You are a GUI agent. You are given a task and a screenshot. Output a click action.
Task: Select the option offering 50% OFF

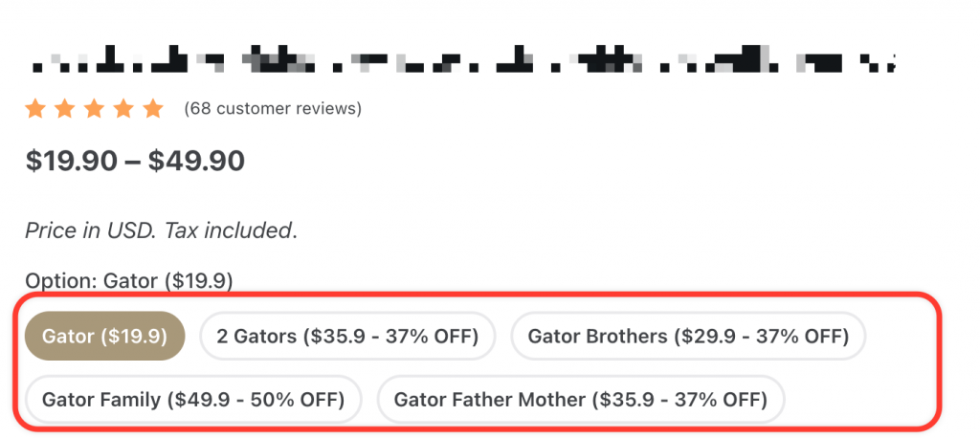tap(193, 399)
